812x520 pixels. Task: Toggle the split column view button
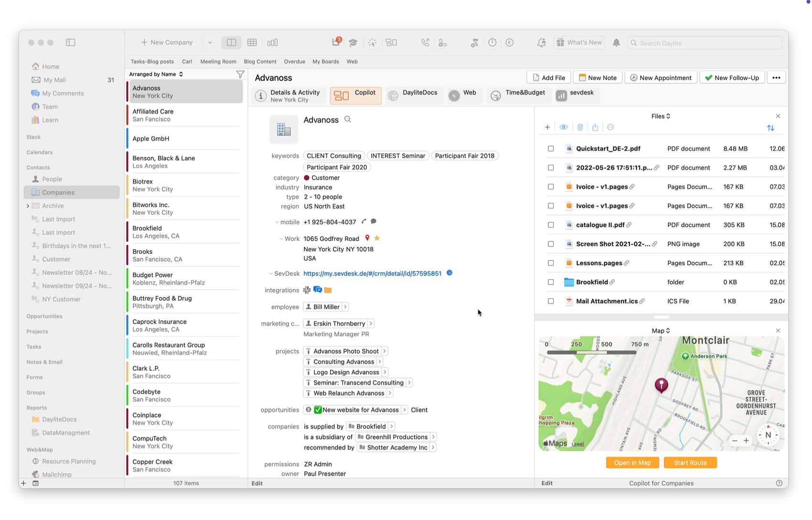232,43
